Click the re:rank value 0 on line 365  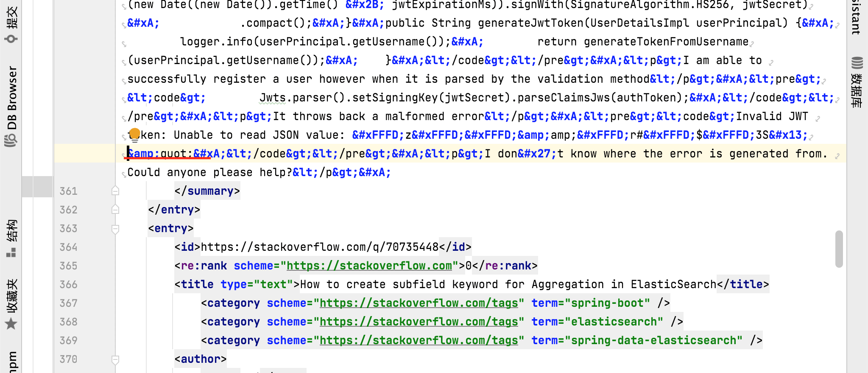469,266
